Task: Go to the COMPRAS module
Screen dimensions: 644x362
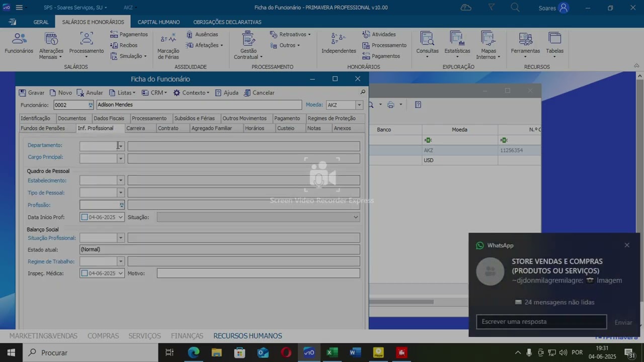Action: tap(103, 336)
